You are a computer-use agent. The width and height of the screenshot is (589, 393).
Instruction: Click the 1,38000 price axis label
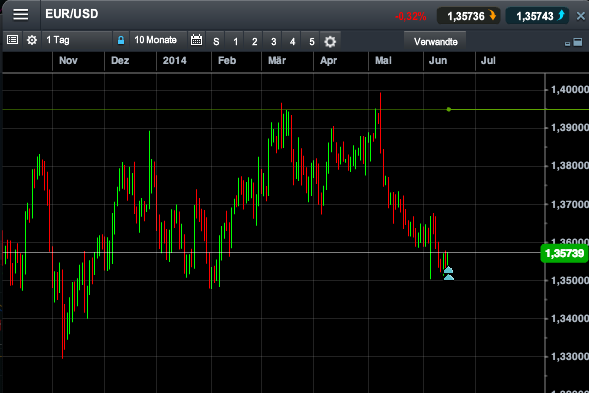[570, 166]
